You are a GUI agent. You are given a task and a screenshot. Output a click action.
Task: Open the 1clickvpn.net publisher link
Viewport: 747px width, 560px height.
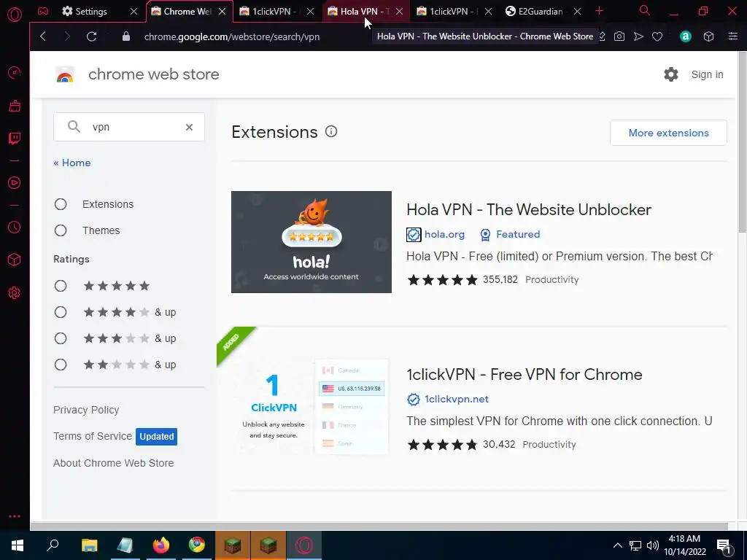coord(457,399)
